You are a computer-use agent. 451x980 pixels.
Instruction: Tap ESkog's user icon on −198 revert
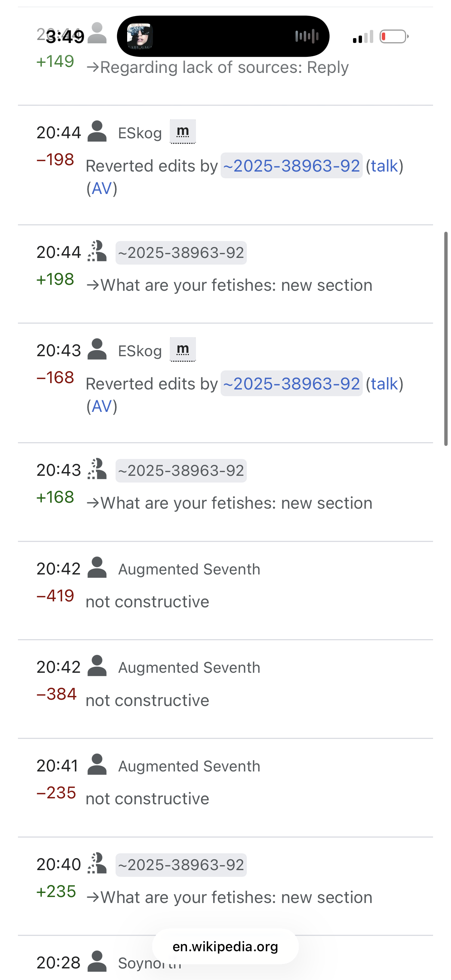coord(97,132)
